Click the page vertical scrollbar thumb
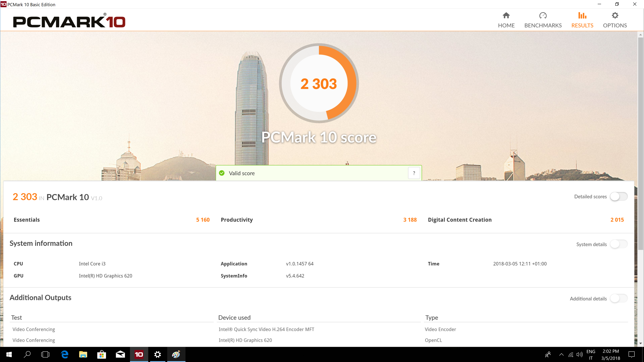 [640, 144]
